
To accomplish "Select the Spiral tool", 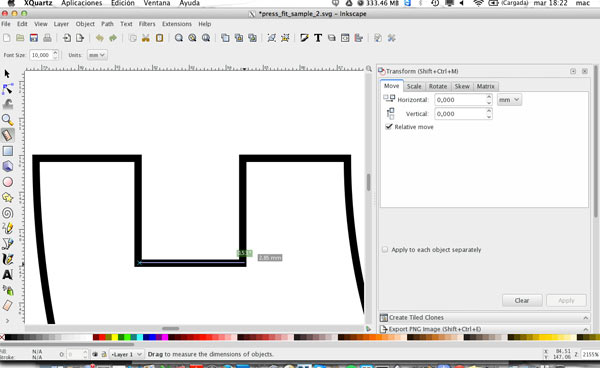I will pyautogui.click(x=8, y=213).
